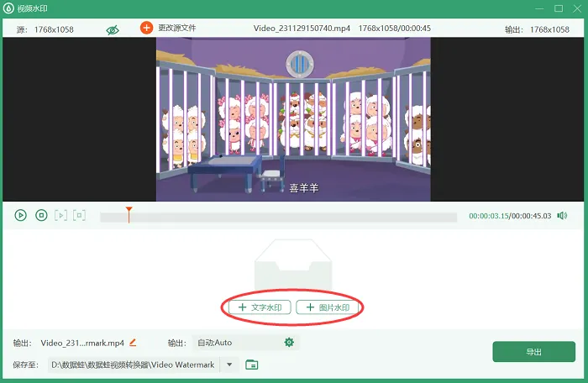Click the 自动:Auto output format field

pos(245,343)
